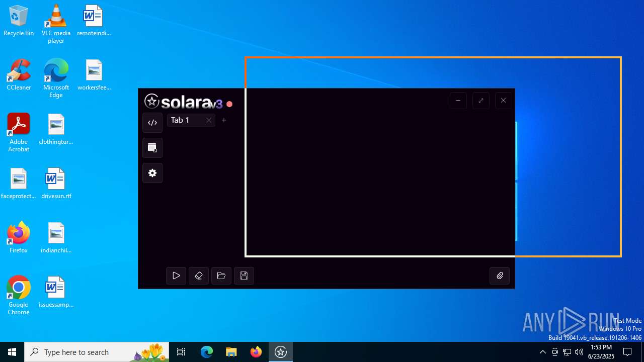Open the script editor code view icon

[152, 123]
